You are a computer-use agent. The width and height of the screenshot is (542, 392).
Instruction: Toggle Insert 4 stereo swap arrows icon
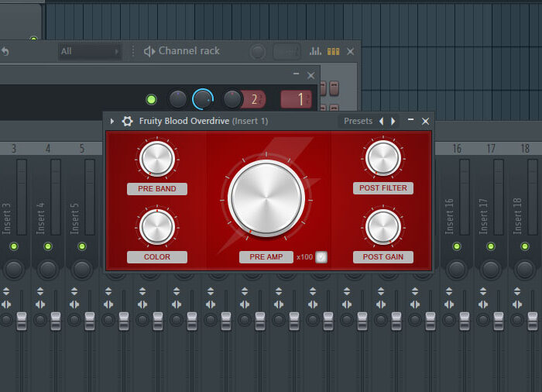40,304
